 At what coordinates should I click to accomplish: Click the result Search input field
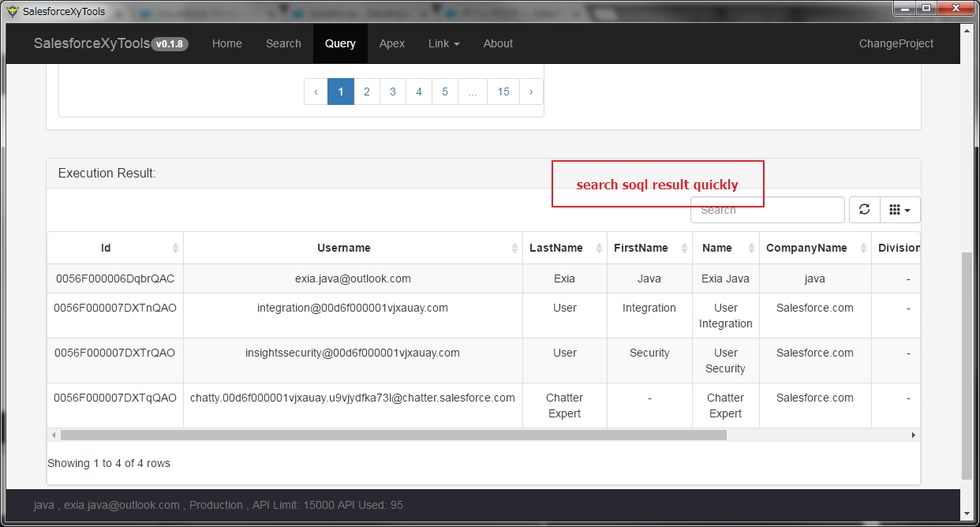coord(768,210)
